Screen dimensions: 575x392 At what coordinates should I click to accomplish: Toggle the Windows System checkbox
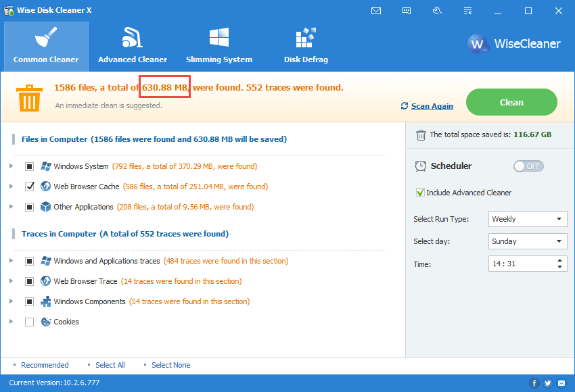coord(29,167)
